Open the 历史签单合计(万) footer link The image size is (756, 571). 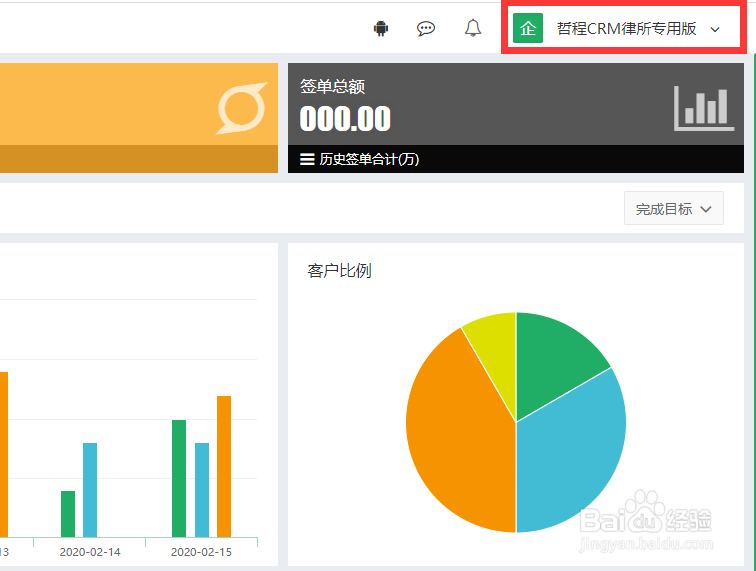click(x=369, y=159)
